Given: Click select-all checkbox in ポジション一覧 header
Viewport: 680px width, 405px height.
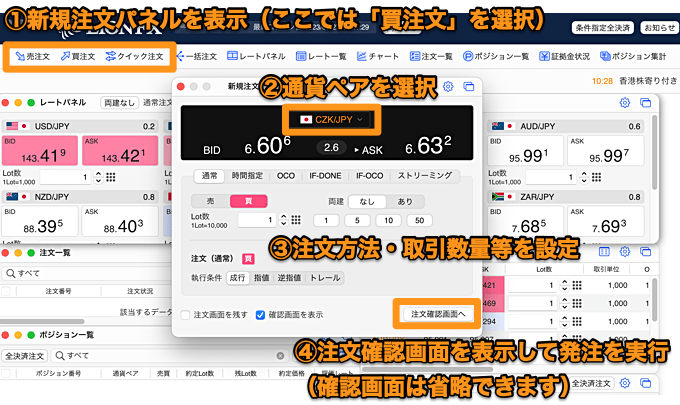Looking at the screenshot, I should (6, 373).
